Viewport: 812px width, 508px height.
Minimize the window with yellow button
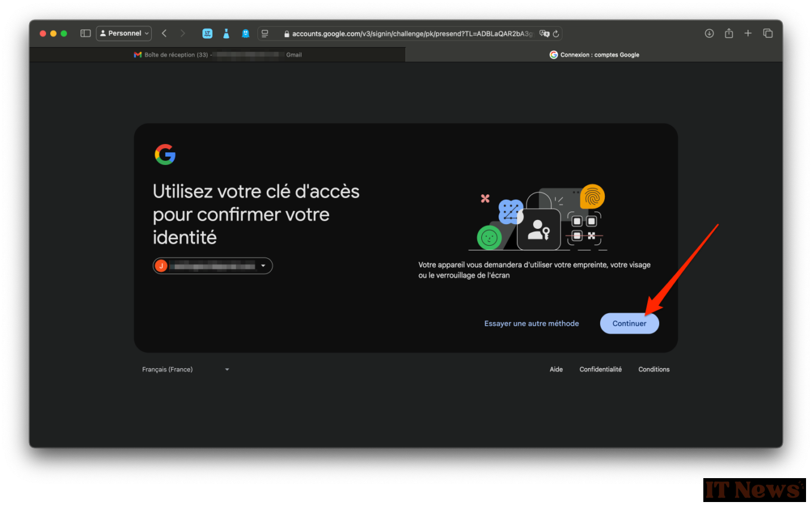click(53, 33)
